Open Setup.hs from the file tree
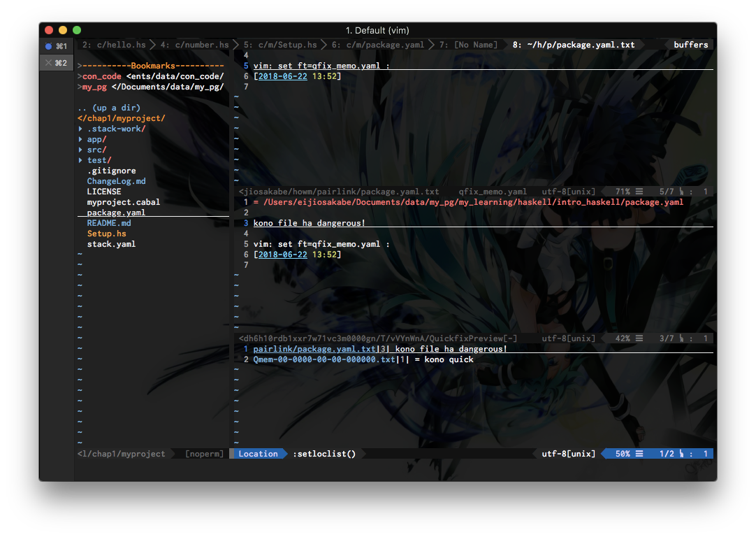This screenshot has height=537, width=756. pos(106,234)
